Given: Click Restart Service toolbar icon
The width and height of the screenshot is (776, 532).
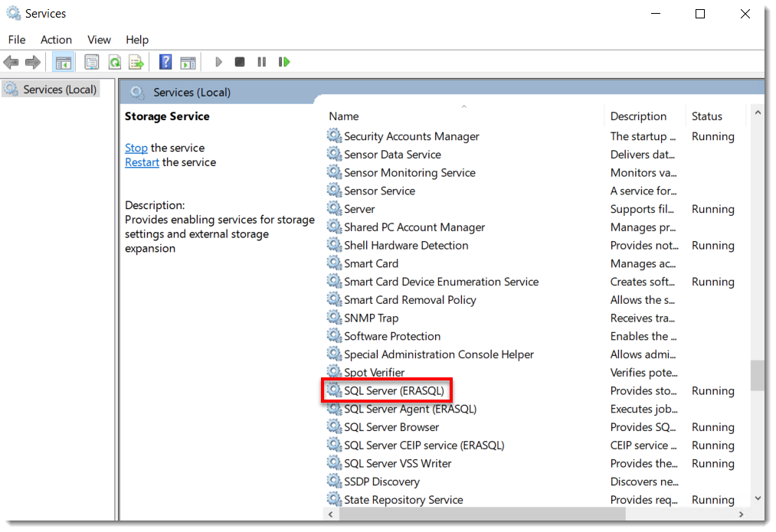Looking at the screenshot, I should coord(284,62).
